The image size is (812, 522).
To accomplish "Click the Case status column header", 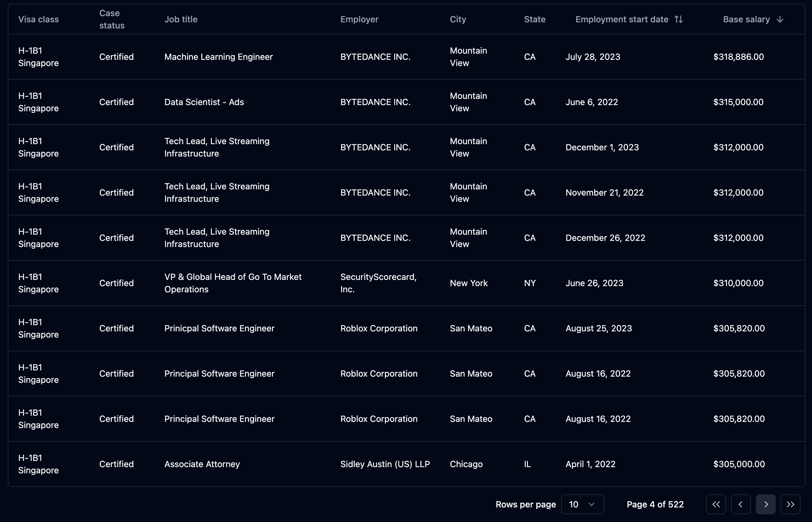I will (x=112, y=19).
